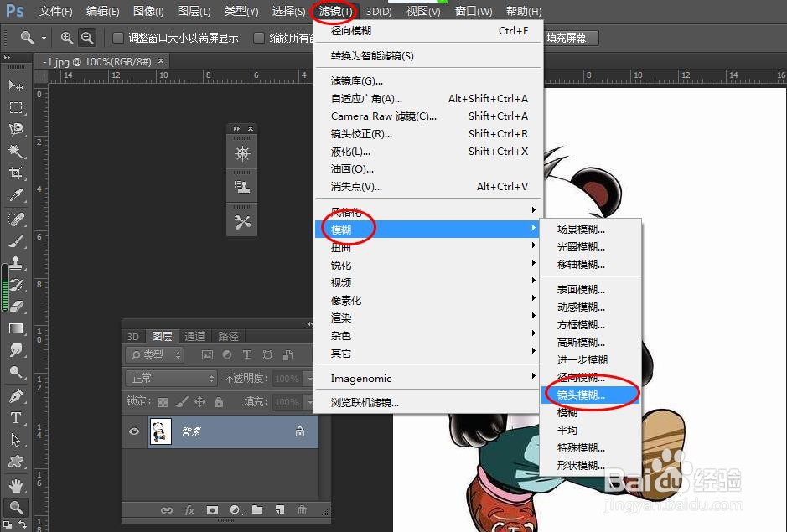Image resolution: width=787 pixels, height=532 pixels.
Task: Select the Pen tool
Action: [16, 396]
